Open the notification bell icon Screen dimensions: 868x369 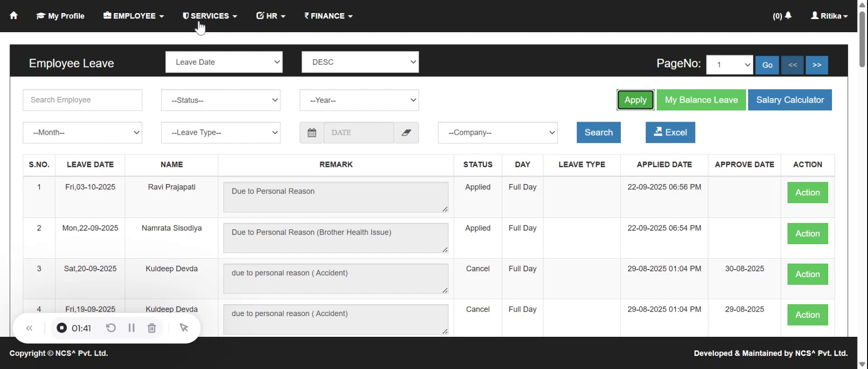(x=788, y=15)
